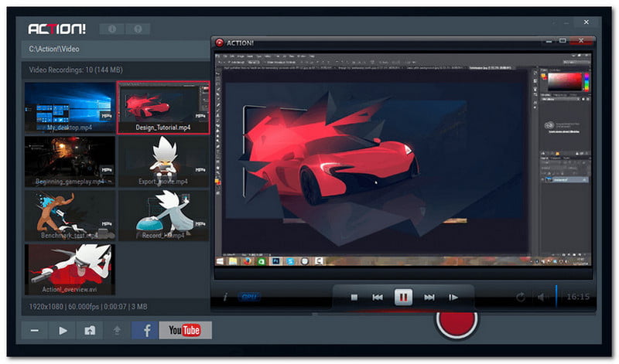Viewport: 619px width, 364px height.
Task: Toggle loop playback with the circular arrow icon
Action: point(521,298)
